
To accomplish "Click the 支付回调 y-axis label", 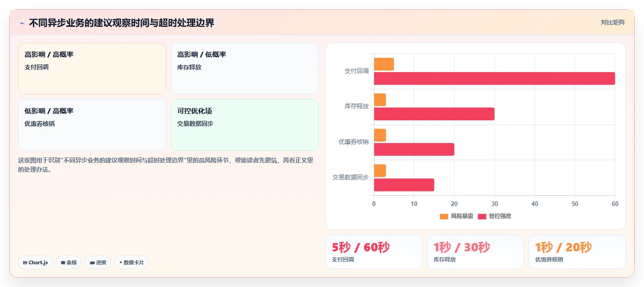I will (x=356, y=71).
